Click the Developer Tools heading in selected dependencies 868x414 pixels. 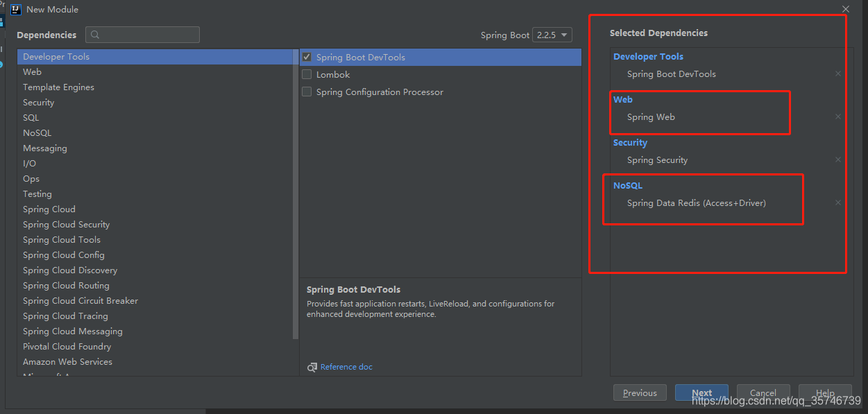tap(648, 56)
